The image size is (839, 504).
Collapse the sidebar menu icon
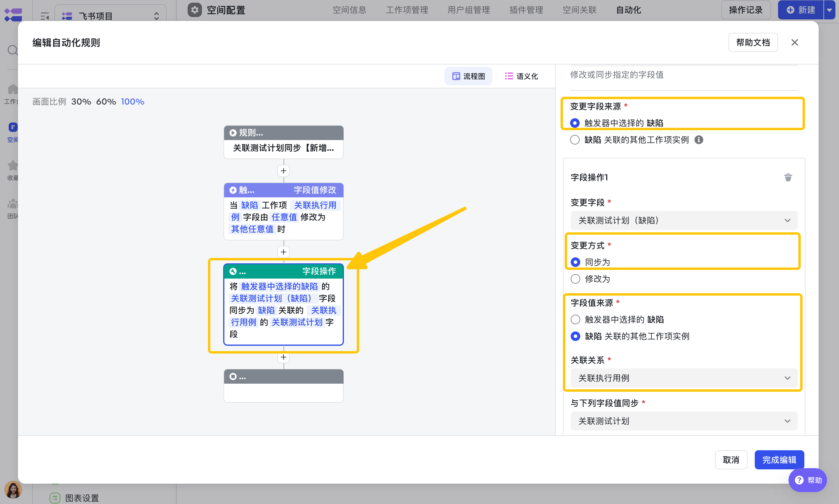(45, 16)
